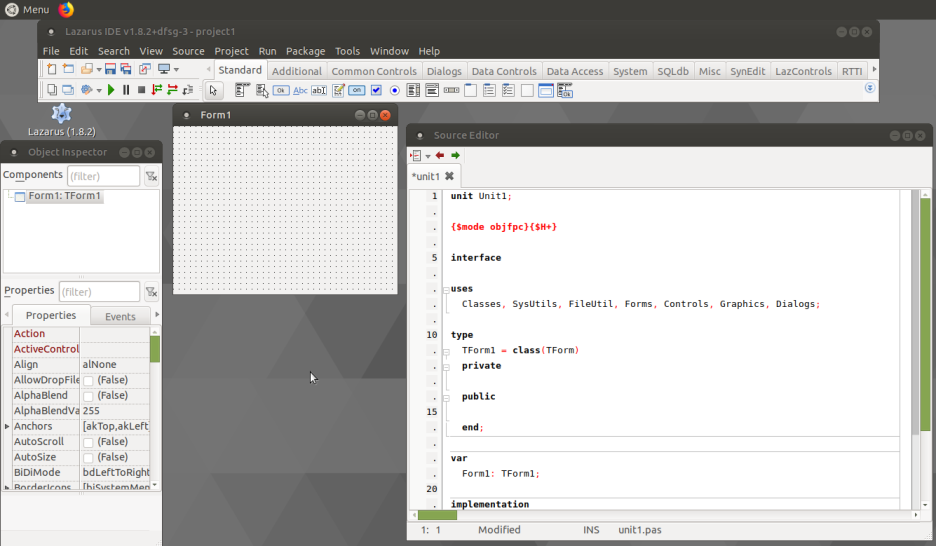
Task: Expand the Anchors property row
Action: pyautogui.click(x=7, y=426)
